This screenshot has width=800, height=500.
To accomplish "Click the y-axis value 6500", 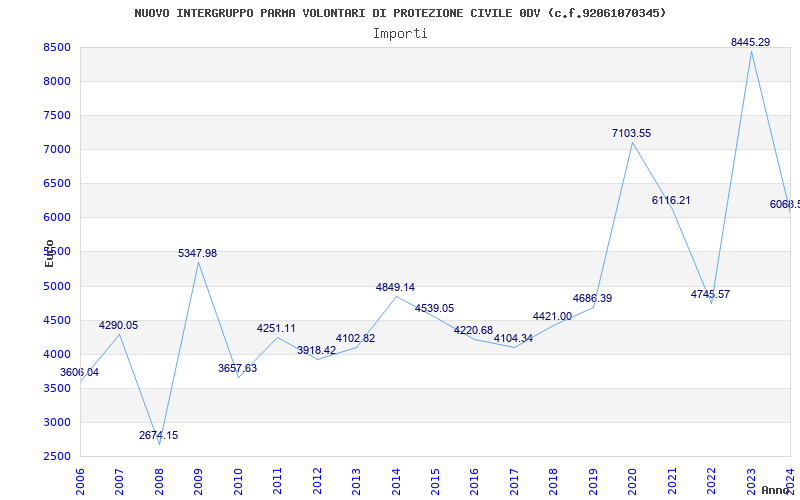I will pyautogui.click(x=57, y=184).
